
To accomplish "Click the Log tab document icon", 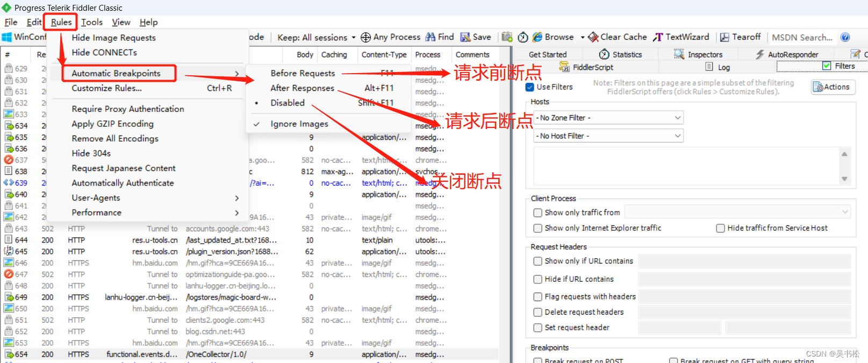I will (x=709, y=67).
